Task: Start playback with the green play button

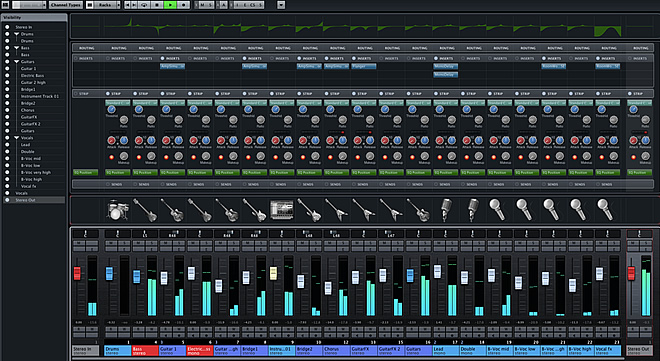Action: pos(170,5)
